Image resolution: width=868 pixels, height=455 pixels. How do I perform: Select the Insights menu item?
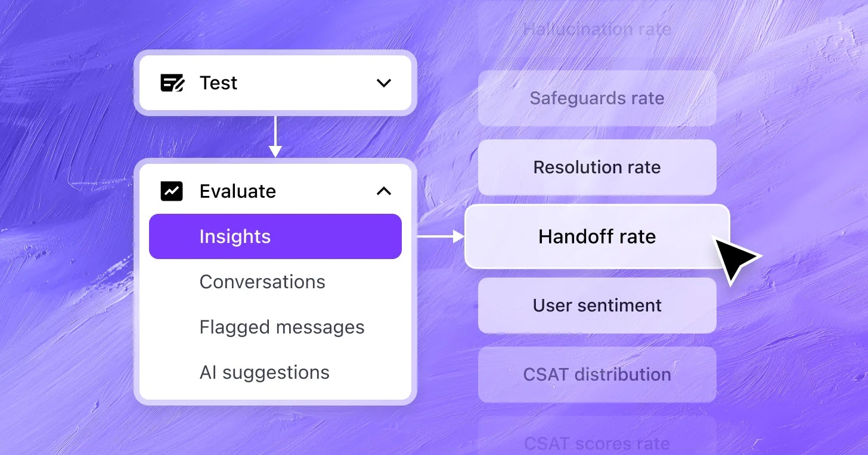(275, 236)
